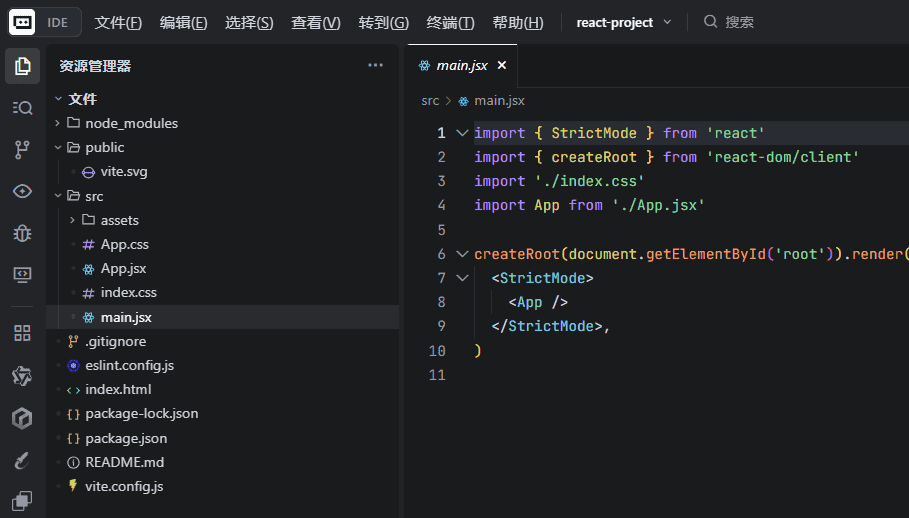The width and height of the screenshot is (909, 518).
Task: Click the search magnifier icon in title bar
Action: click(x=710, y=22)
